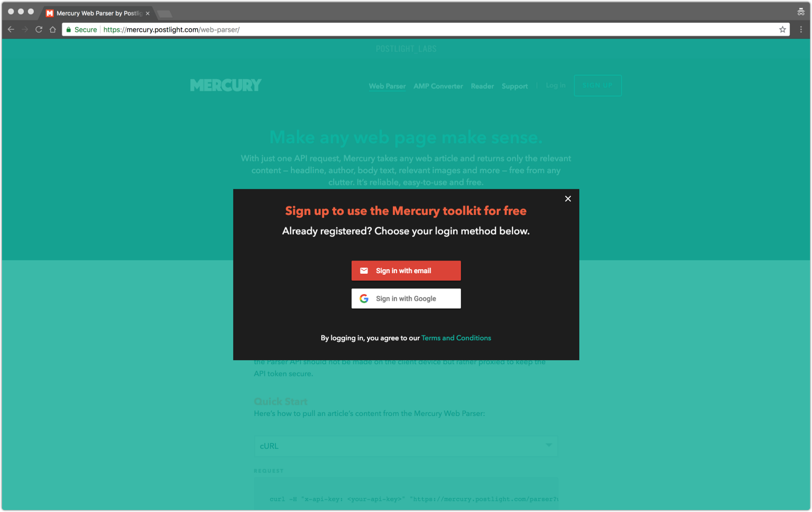Image resolution: width=812 pixels, height=512 pixels.
Task: Go to the Reader nav item
Action: coord(482,86)
